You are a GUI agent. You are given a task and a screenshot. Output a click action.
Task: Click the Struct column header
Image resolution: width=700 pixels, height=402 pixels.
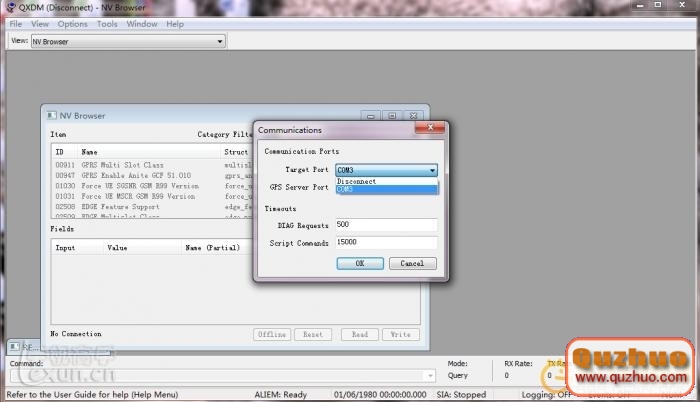tap(237, 152)
